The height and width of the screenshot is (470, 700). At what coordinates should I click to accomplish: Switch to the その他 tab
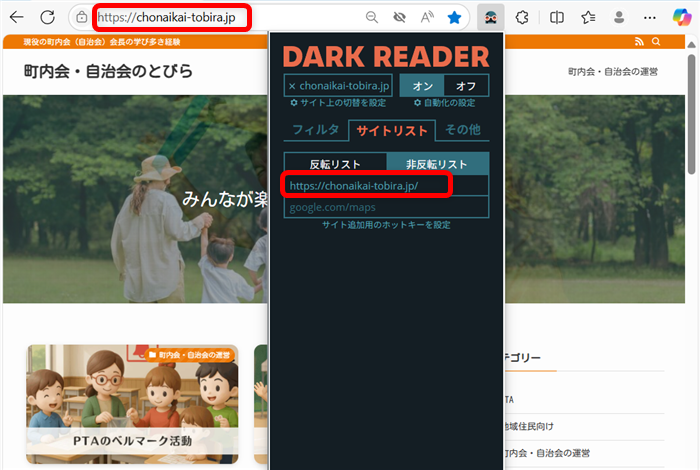(x=463, y=130)
